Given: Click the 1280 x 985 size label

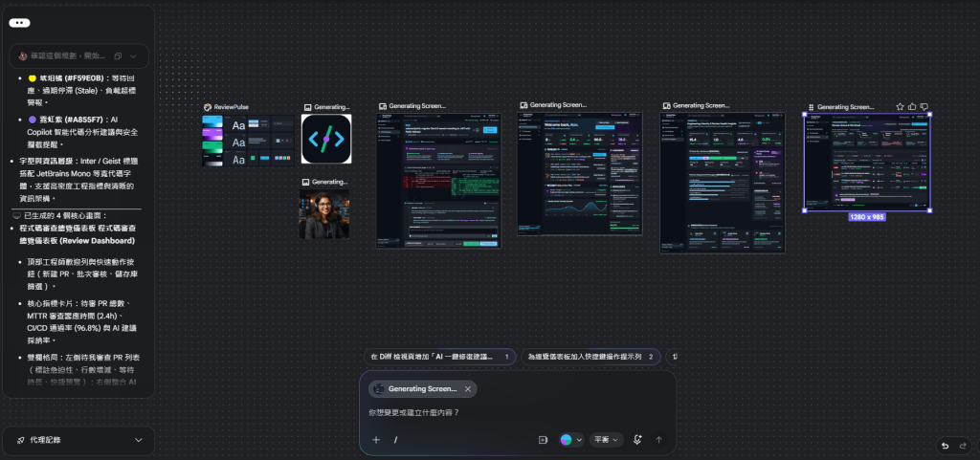Looking at the screenshot, I should pyautogui.click(x=867, y=216).
